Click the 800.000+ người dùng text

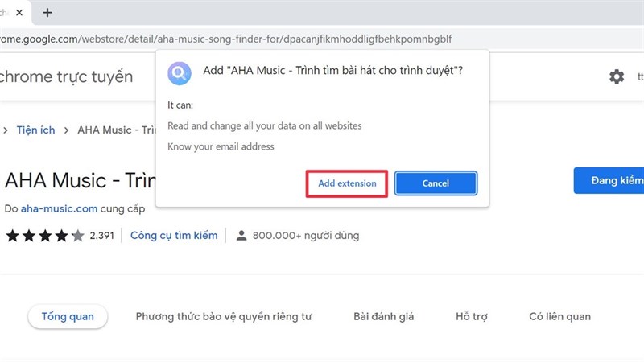point(306,236)
